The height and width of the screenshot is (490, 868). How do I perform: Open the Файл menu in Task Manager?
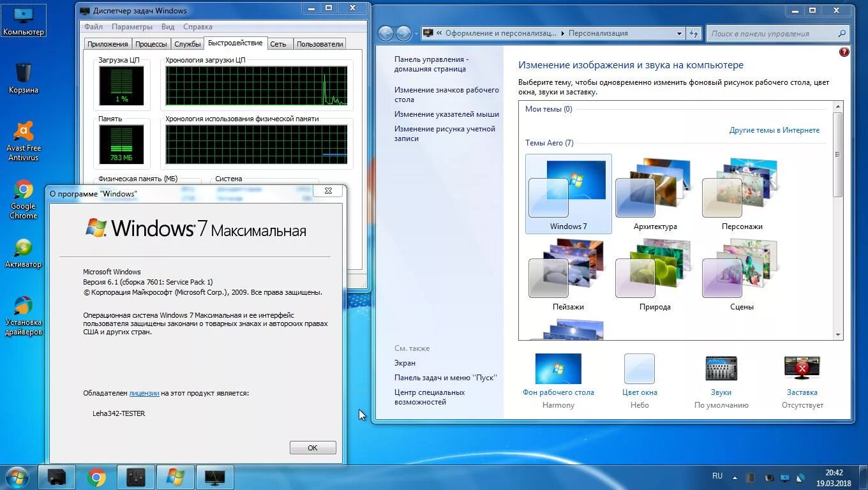point(93,27)
